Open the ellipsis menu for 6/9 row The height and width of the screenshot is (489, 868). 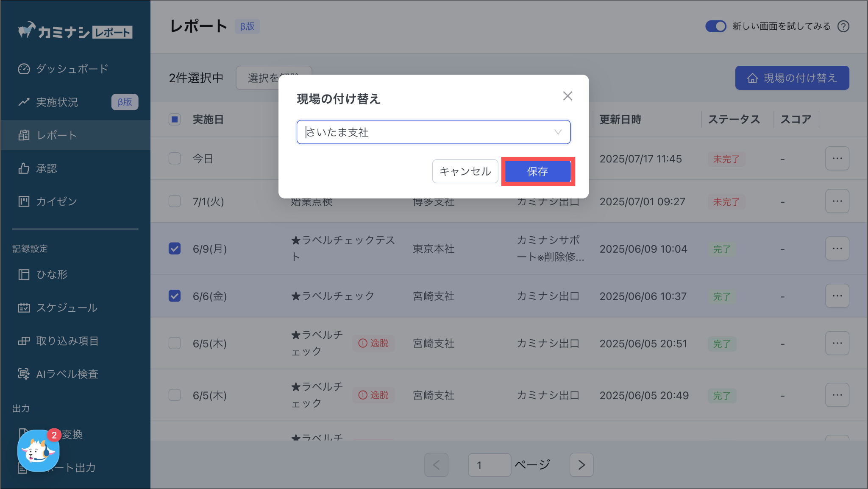[837, 249]
